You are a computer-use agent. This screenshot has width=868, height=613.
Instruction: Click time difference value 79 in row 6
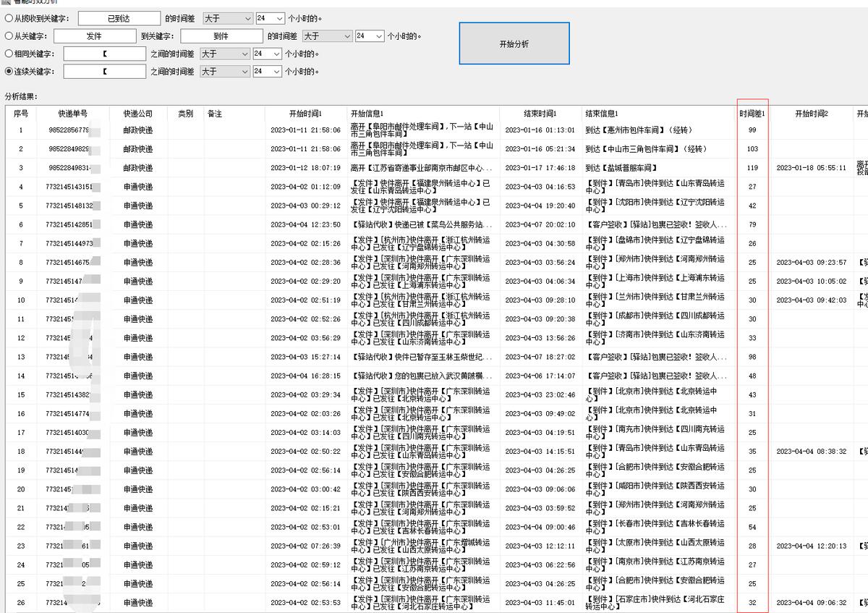point(752,225)
